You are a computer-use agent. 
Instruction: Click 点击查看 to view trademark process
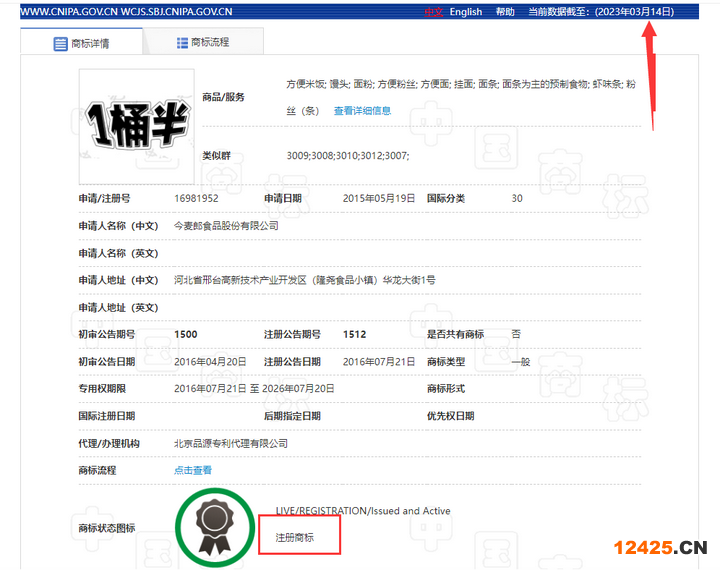[193, 470]
